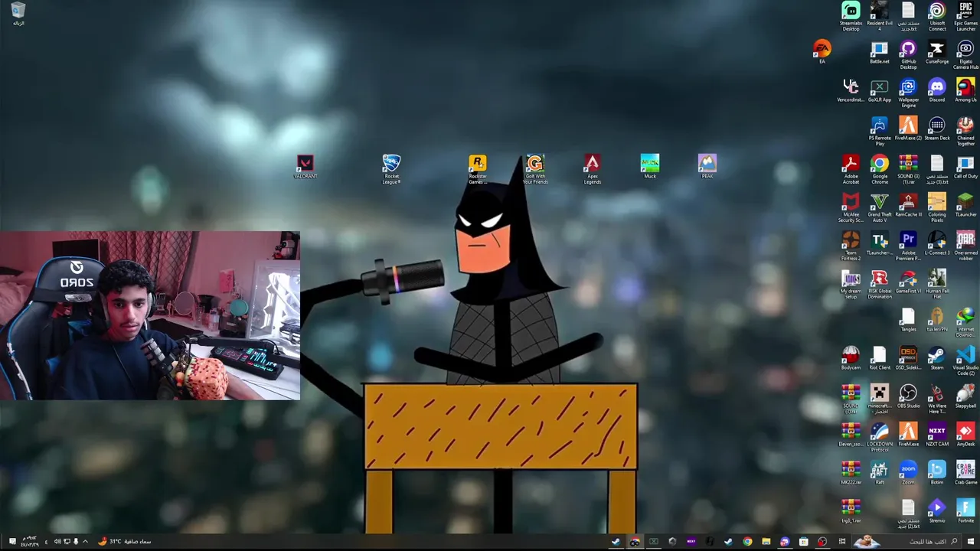
Task: Open PS Remote Play
Action: pyautogui.click(x=880, y=131)
